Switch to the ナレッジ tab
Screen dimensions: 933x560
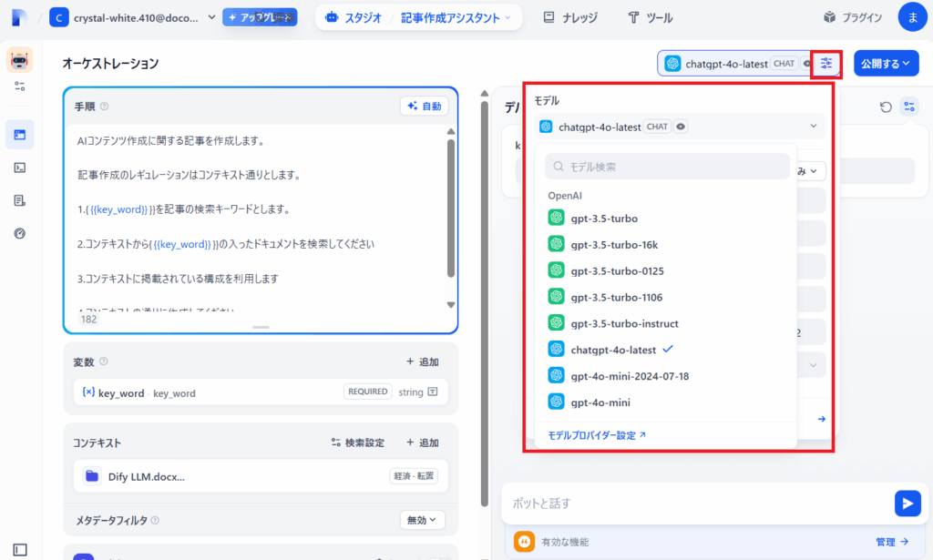point(570,16)
